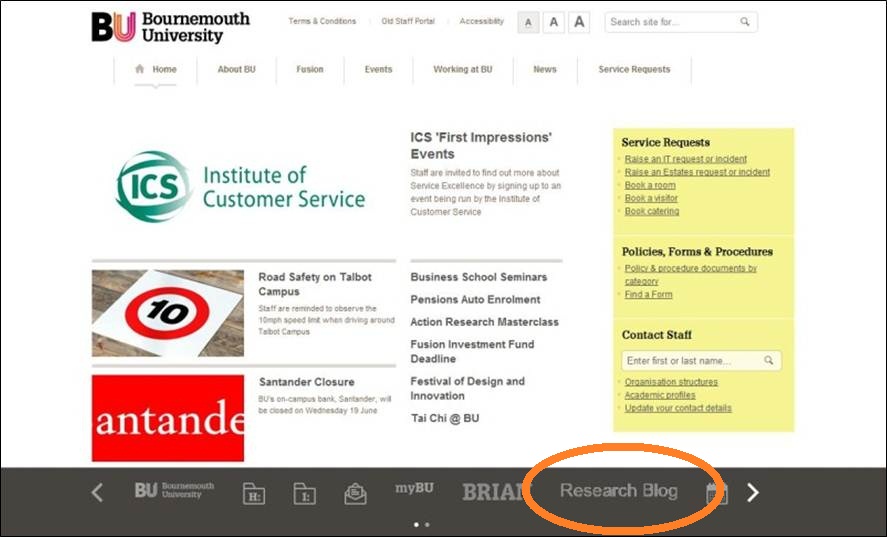
Task: Open the About BU menu item
Action: (236, 69)
